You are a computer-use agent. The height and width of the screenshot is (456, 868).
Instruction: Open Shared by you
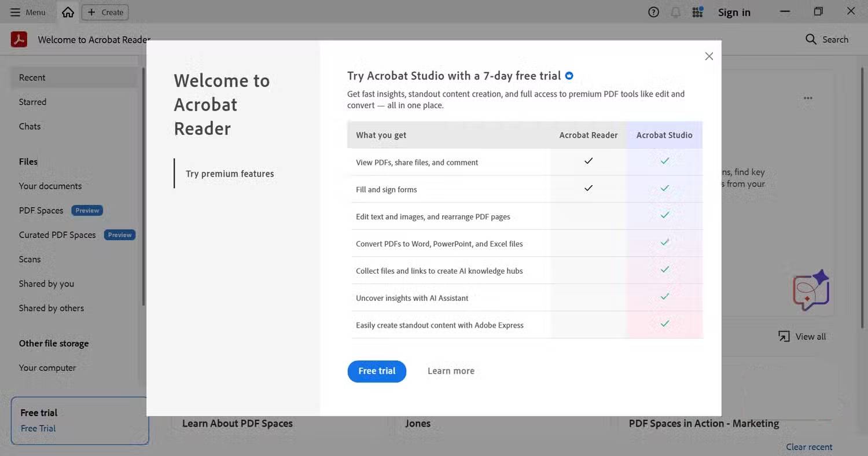pyautogui.click(x=46, y=284)
